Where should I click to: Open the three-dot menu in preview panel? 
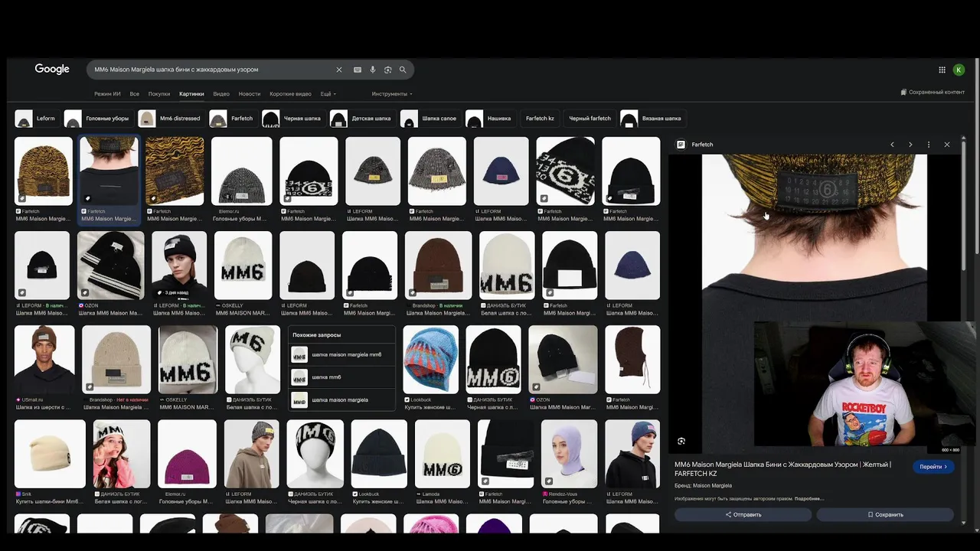[x=929, y=145]
